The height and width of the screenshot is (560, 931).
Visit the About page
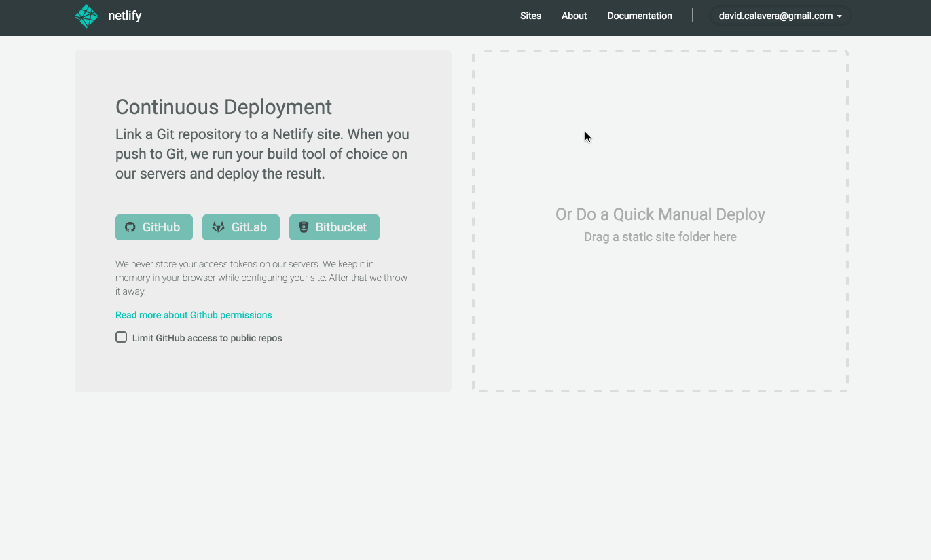click(574, 16)
